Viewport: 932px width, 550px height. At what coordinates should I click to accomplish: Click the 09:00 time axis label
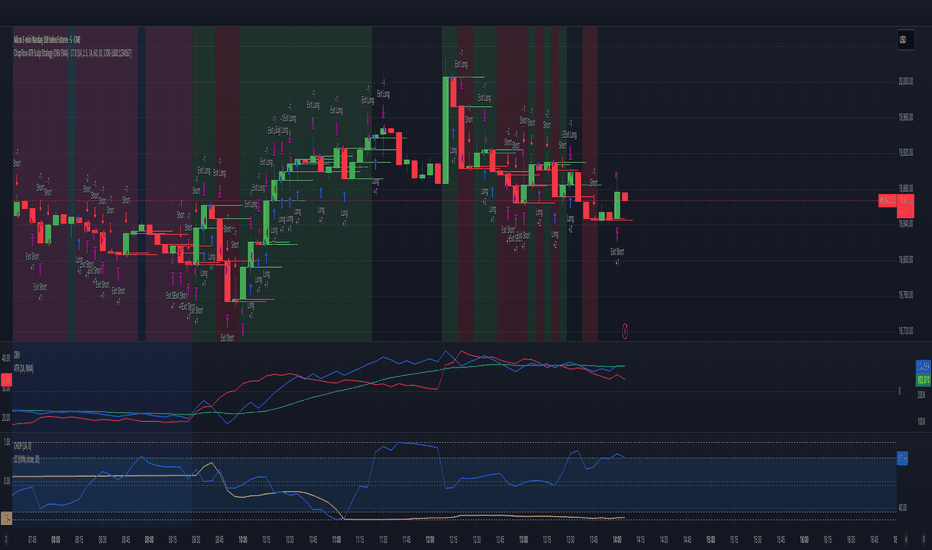point(149,540)
